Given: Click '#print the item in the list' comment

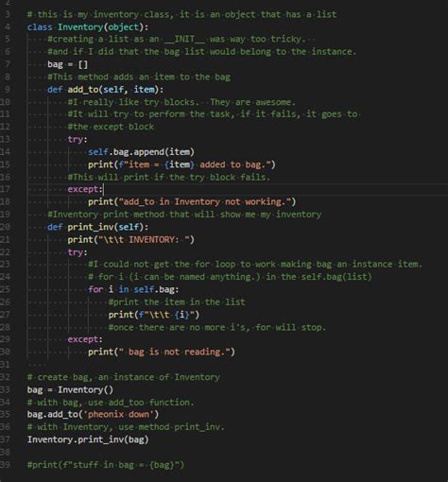Looking at the screenshot, I should tap(177, 302).
